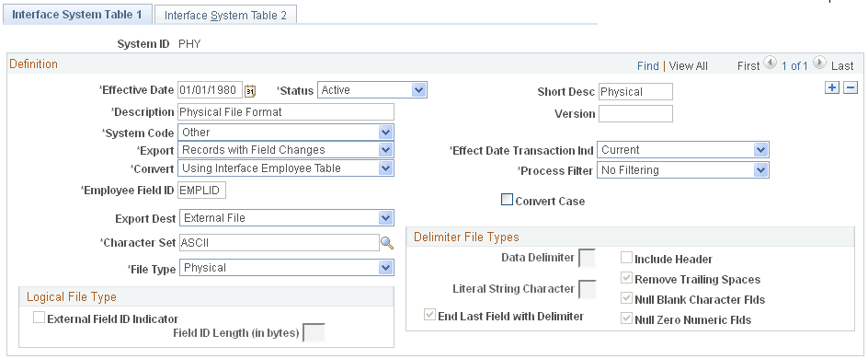Click into the Short Desc field
This screenshot has width=868, height=359.
tap(636, 92)
